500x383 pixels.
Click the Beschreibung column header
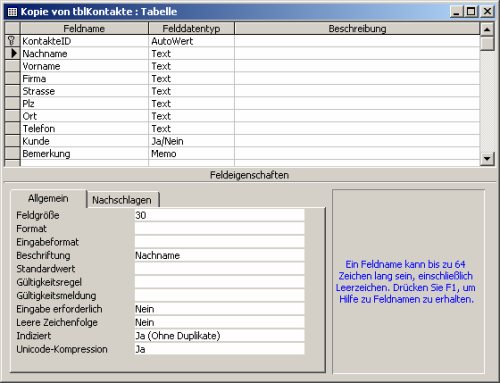click(x=357, y=28)
